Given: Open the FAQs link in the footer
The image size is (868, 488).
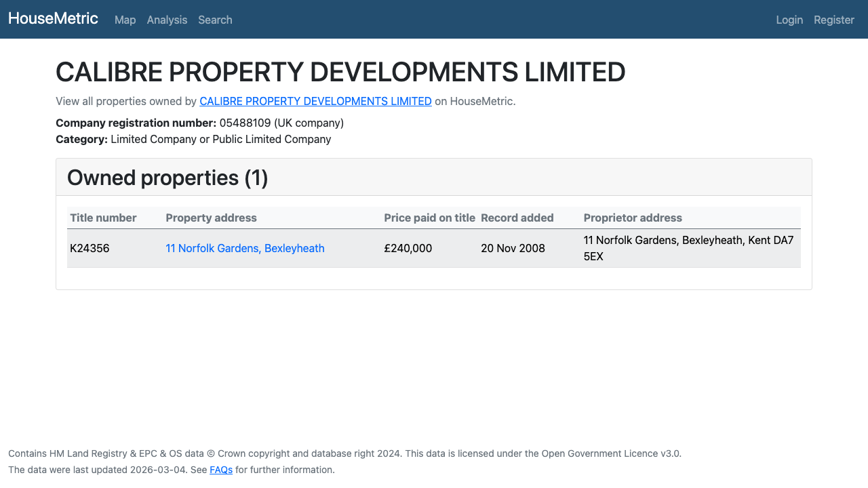Looking at the screenshot, I should (x=220, y=469).
